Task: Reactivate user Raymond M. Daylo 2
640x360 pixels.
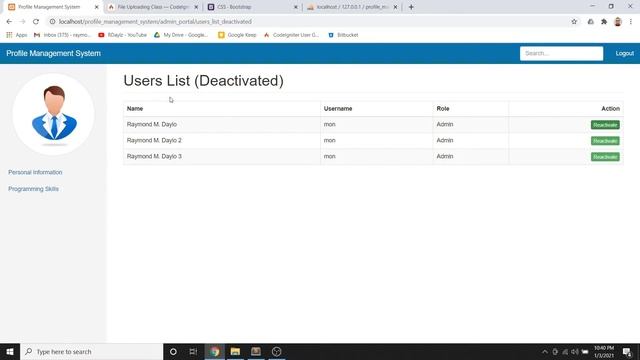Action: pyautogui.click(x=605, y=141)
